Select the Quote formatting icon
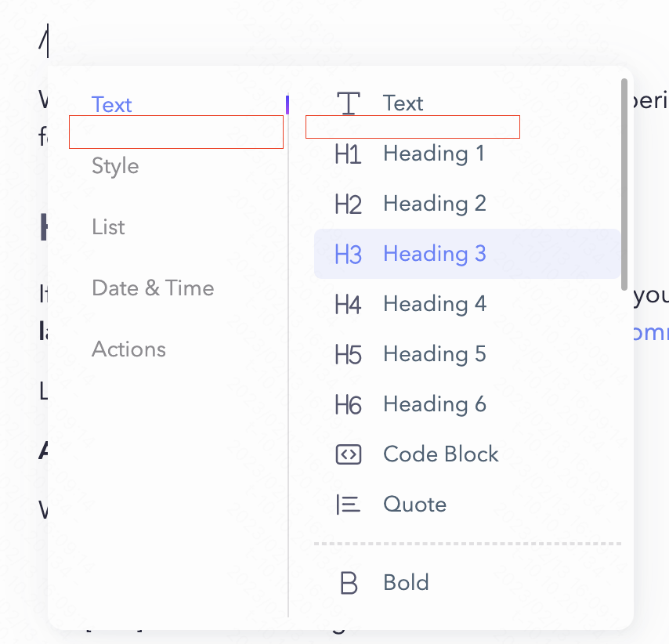This screenshot has width=669, height=644. [348, 505]
